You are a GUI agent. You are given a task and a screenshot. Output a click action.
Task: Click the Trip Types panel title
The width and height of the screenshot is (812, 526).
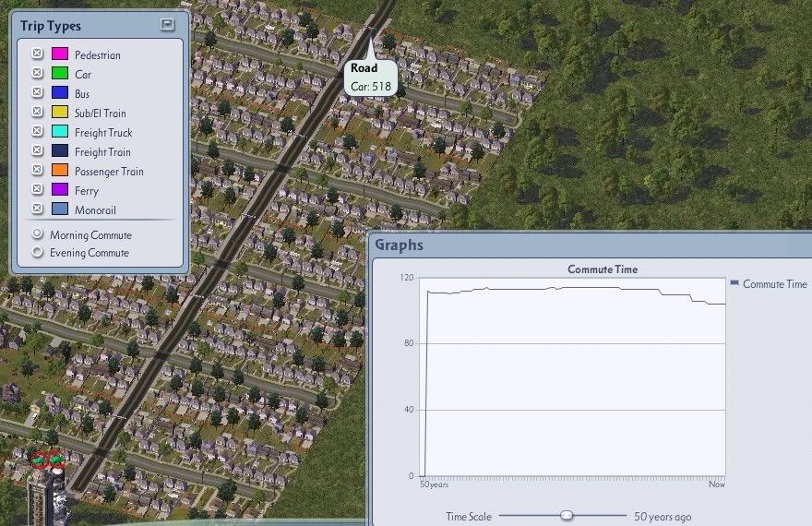[x=50, y=26]
